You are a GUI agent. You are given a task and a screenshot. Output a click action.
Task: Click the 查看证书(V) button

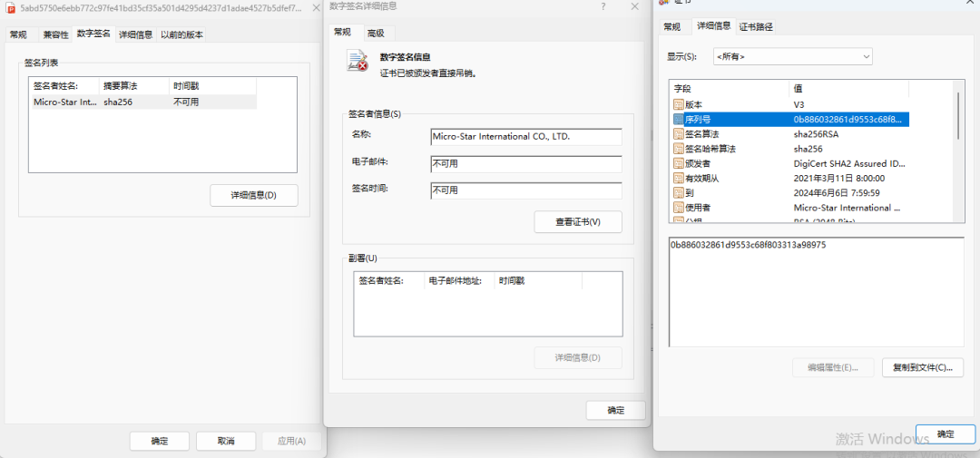(x=578, y=222)
